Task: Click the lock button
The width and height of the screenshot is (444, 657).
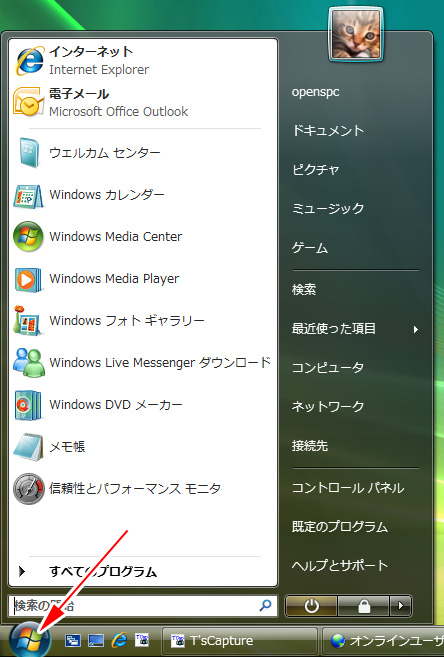Action: [364, 606]
